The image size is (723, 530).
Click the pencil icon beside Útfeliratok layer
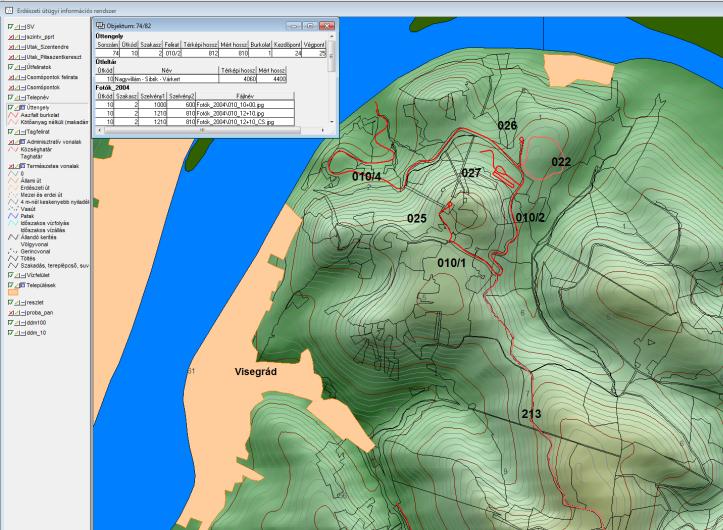coord(17,67)
